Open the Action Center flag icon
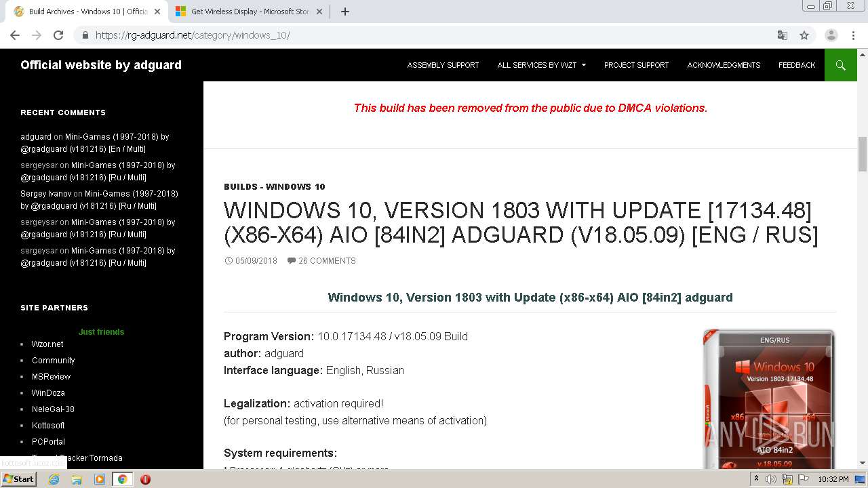Viewport: 868px width, 488px height. click(x=804, y=479)
